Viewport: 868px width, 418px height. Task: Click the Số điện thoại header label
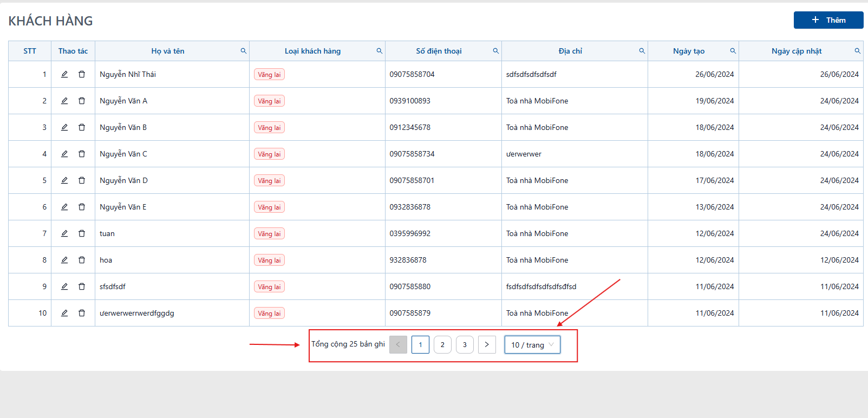coord(439,51)
